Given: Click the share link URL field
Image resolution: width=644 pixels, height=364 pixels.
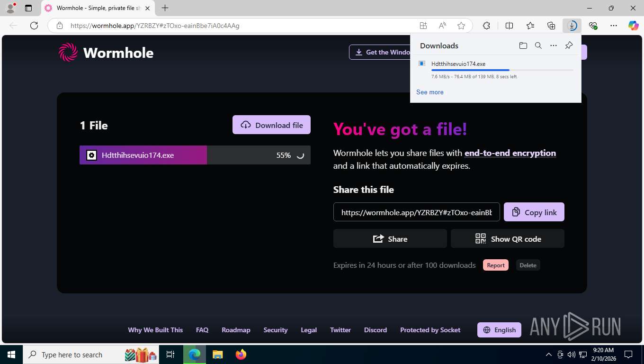Looking at the screenshot, I should pyautogui.click(x=416, y=212).
